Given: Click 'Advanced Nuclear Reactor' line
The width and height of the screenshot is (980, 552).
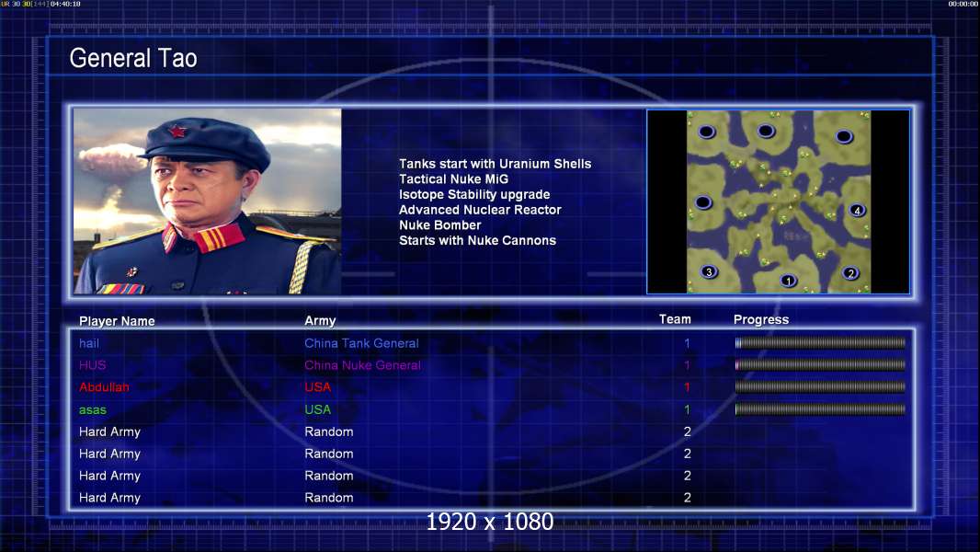Looking at the screenshot, I should click(480, 210).
